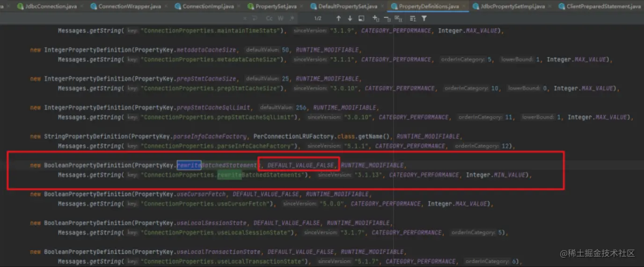Click the 1/2 search match counter
Image resolution: width=644 pixels, height=267 pixels.
coord(317,18)
